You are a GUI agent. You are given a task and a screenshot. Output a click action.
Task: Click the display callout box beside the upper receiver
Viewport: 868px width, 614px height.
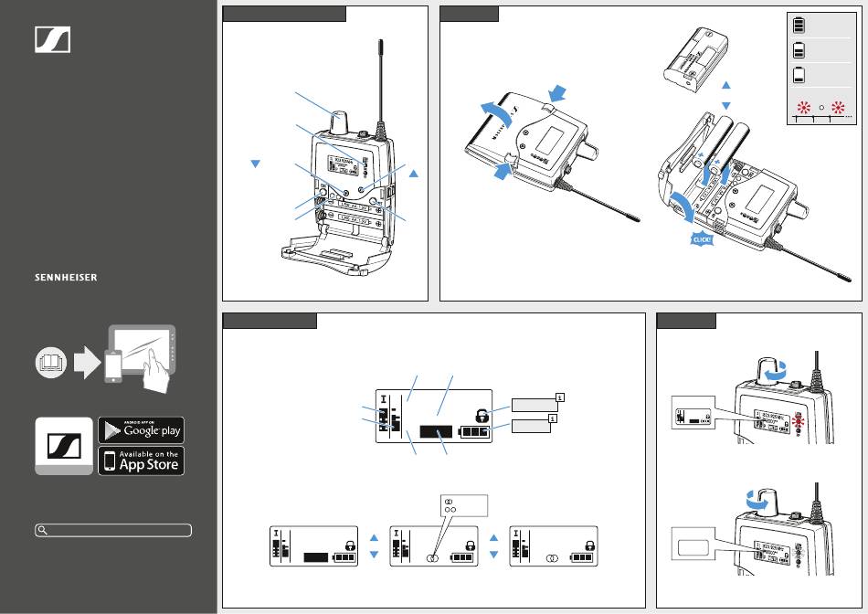(693, 414)
